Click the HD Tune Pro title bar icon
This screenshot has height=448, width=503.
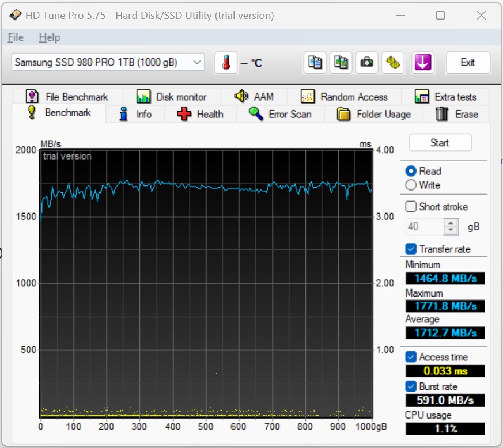(x=15, y=15)
